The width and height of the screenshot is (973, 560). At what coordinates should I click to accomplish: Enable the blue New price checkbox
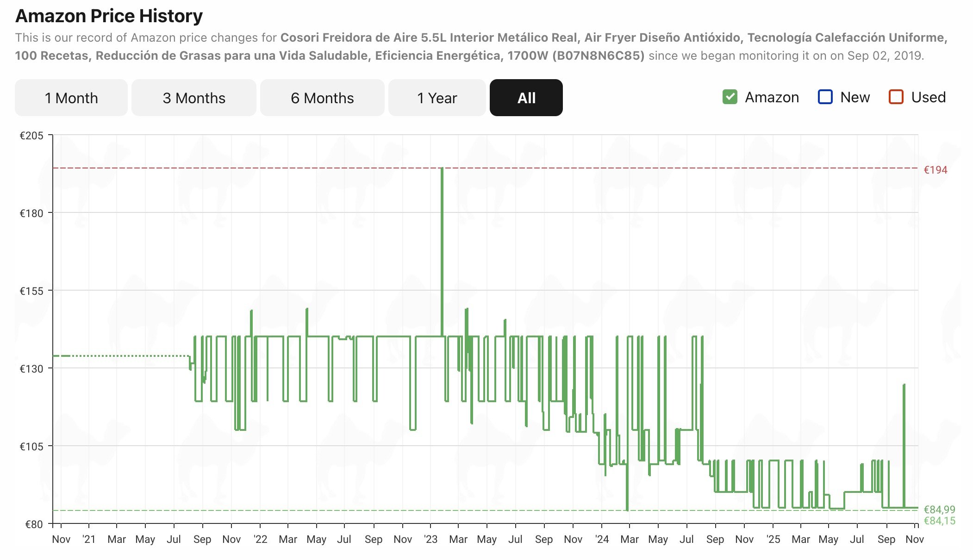click(825, 97)
